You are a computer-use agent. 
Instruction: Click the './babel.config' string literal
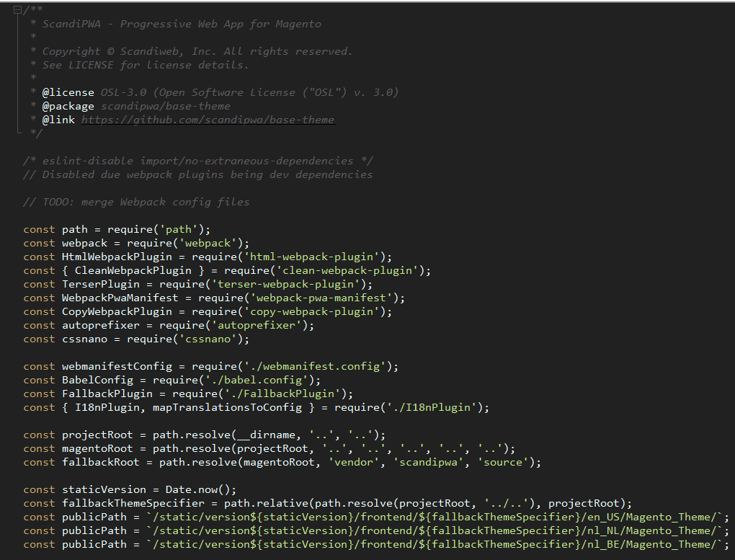click(257, 380)
